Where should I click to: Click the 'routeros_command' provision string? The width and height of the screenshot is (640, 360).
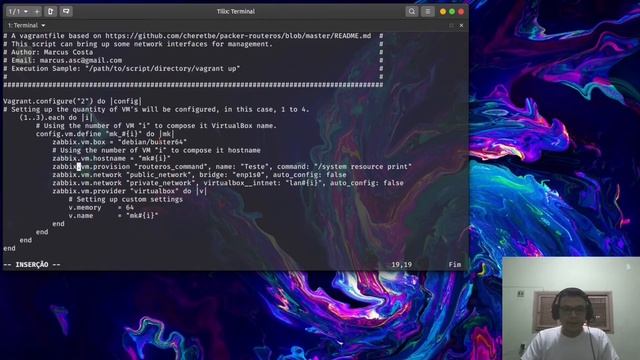(x=171, y=167)
